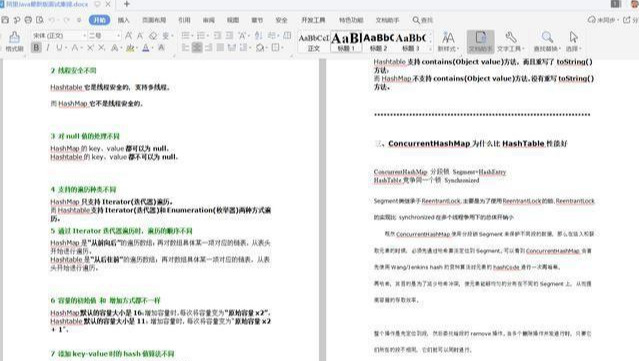Click the numbered list icon
The width and height of the screenshot is (639, 361).
201,36
